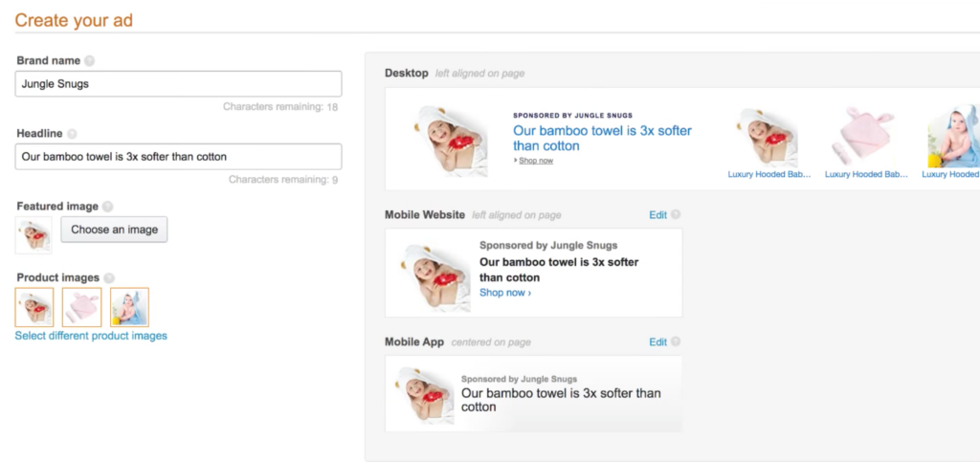Click Shop now in Mobile Website preview
Viewport: 980px width, 462px height.
tap(504, 293)
